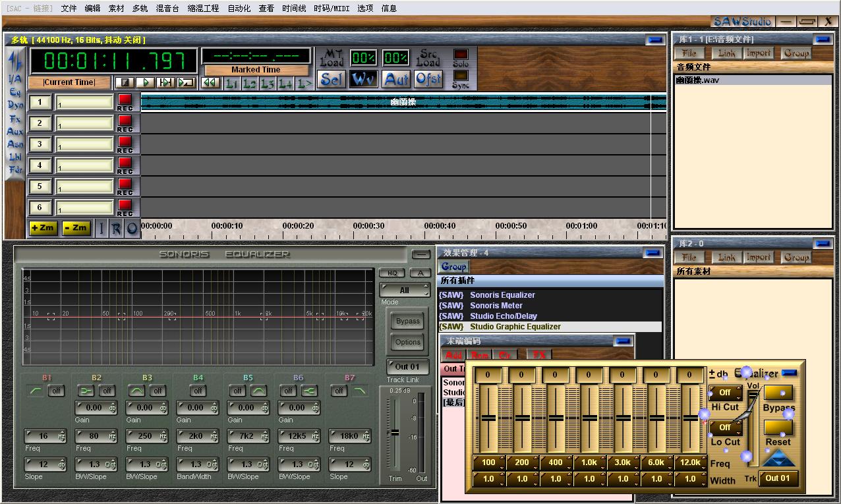
Task: Select 幽菌操.wav in the audio file list
Action: click(x=753, y=80)
